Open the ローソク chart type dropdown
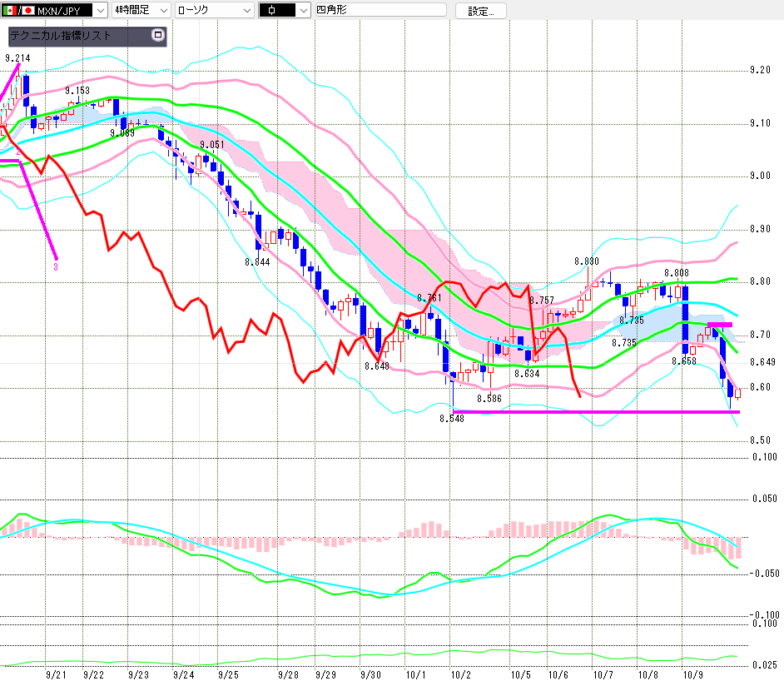Viewport: 784px width, 681px height. click(214, 10)
